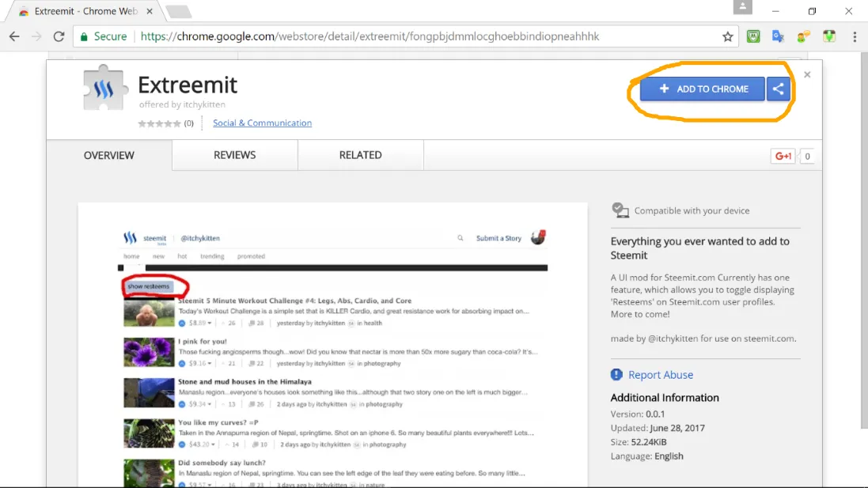Select the Overview tab
The width and height of the screenshot is (868, 488).
coord(109,156)
